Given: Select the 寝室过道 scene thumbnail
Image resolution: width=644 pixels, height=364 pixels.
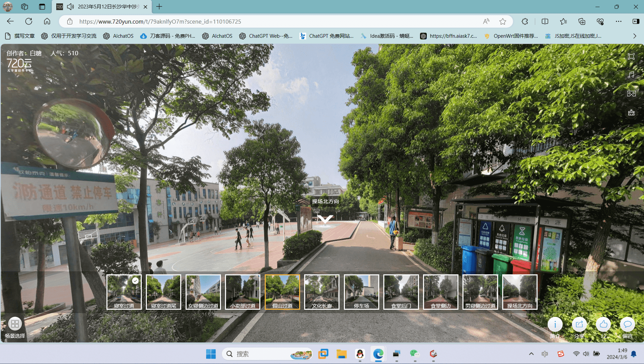Looking at the screenshot, I should click(124, 292).
